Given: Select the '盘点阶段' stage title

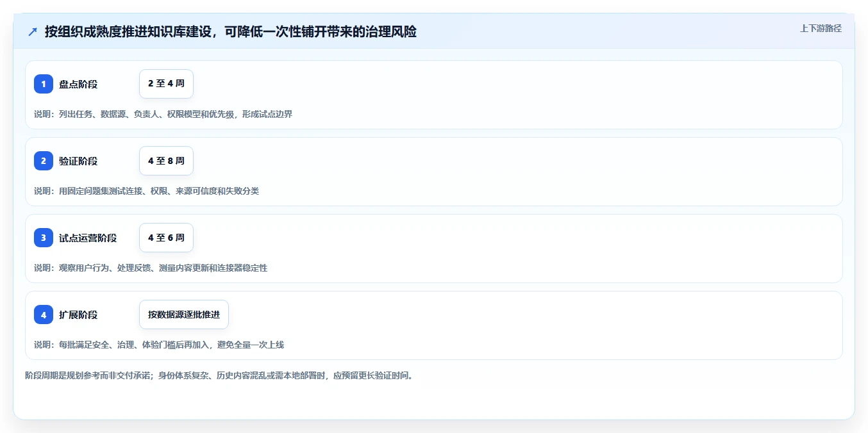Looking at the screenshot, I should point(78,84).
